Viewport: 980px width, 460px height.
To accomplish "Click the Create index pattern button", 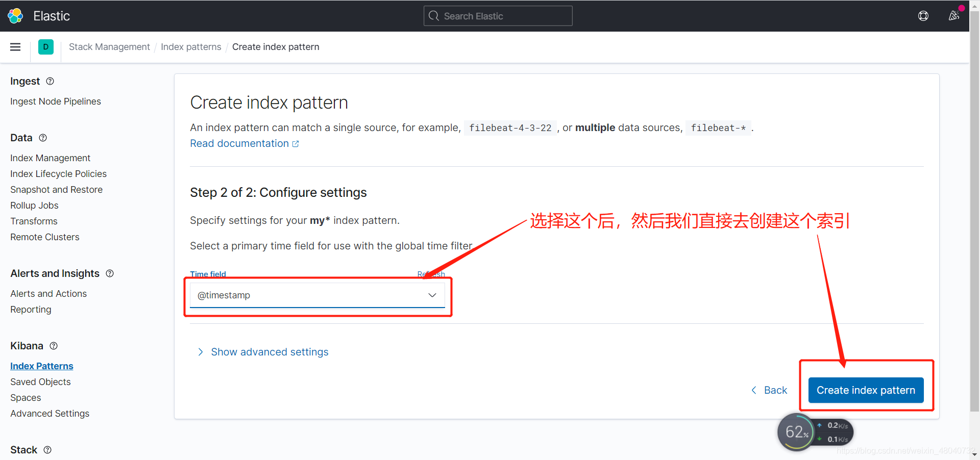I will 866,390.
